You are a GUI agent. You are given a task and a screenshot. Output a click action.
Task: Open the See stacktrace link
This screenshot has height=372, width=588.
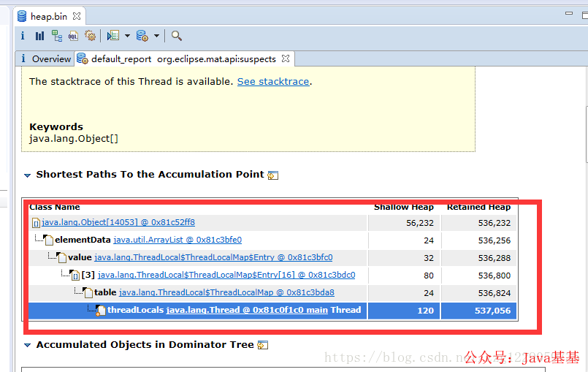point(273,81)
